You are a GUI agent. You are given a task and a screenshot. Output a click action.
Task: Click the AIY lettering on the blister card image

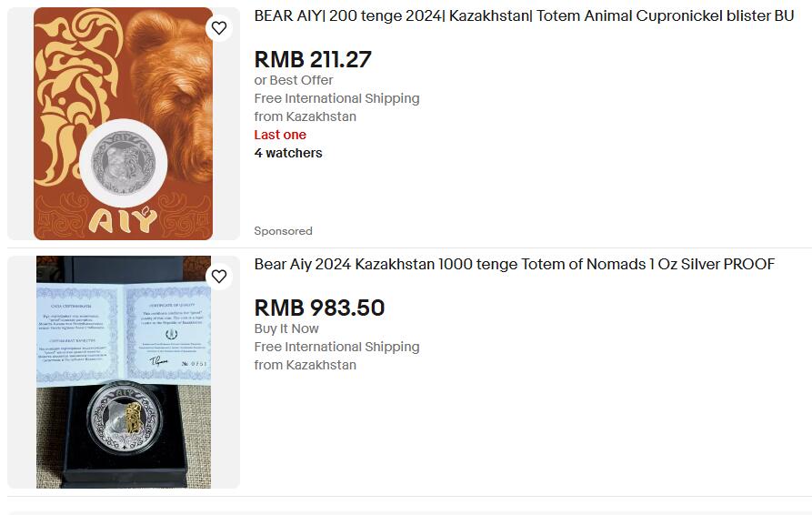click(x=122, y=219)
